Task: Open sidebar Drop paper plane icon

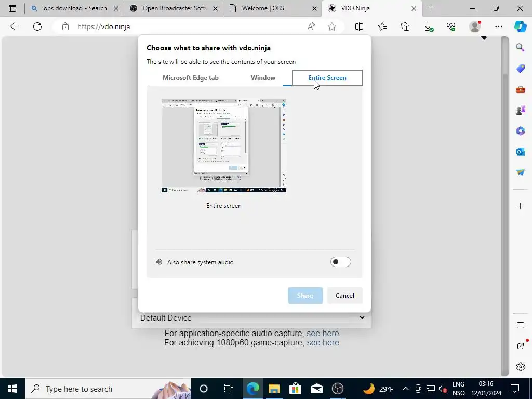Action: 520,172
